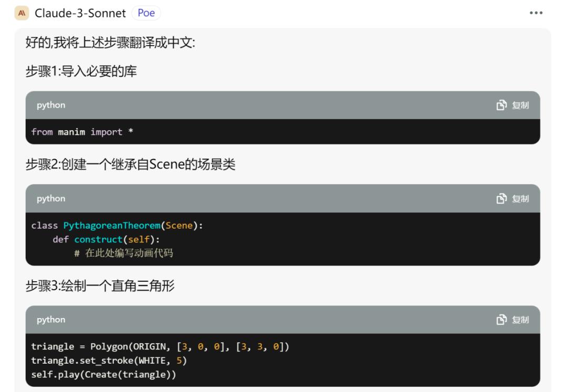
Task: Click the class PythagoreanTheorem(Scene) code line
Action: 117,225
